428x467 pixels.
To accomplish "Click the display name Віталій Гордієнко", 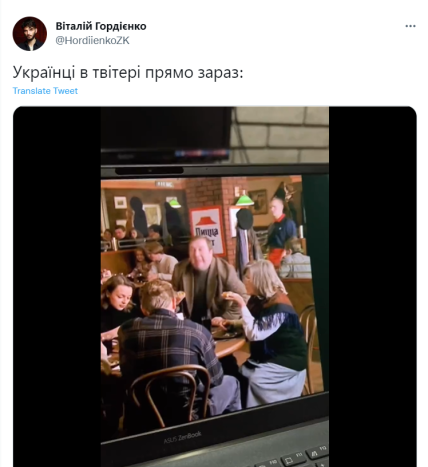I will 101,26.
